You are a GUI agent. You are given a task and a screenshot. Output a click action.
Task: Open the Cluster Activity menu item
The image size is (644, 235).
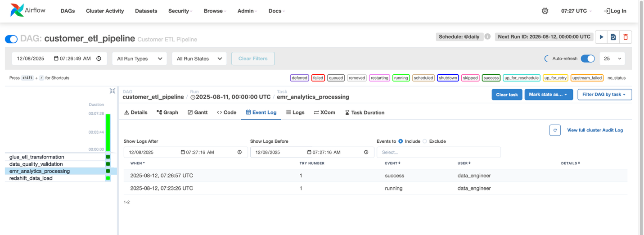(105, 11)
